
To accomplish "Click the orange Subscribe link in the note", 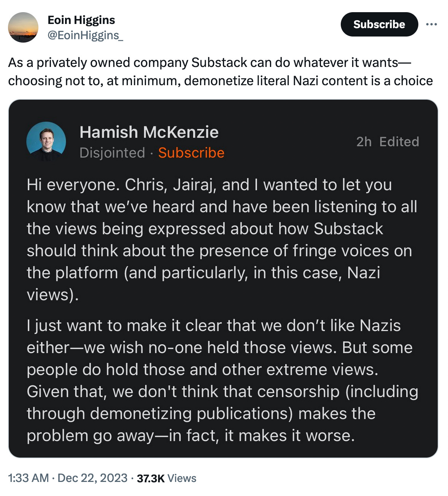I will point(191,153).
